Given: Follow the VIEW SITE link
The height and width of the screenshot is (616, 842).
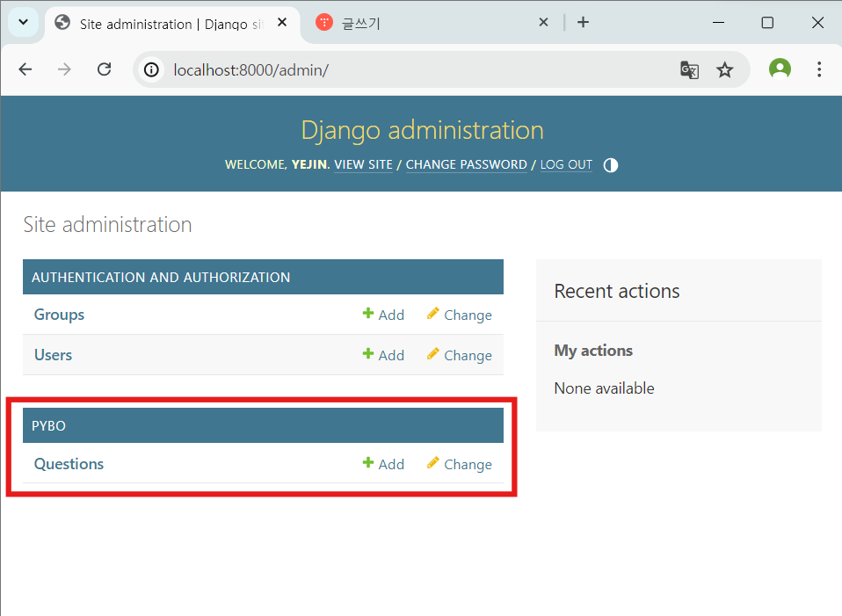Looking at the screenshot, I should [x=364, y=165].
